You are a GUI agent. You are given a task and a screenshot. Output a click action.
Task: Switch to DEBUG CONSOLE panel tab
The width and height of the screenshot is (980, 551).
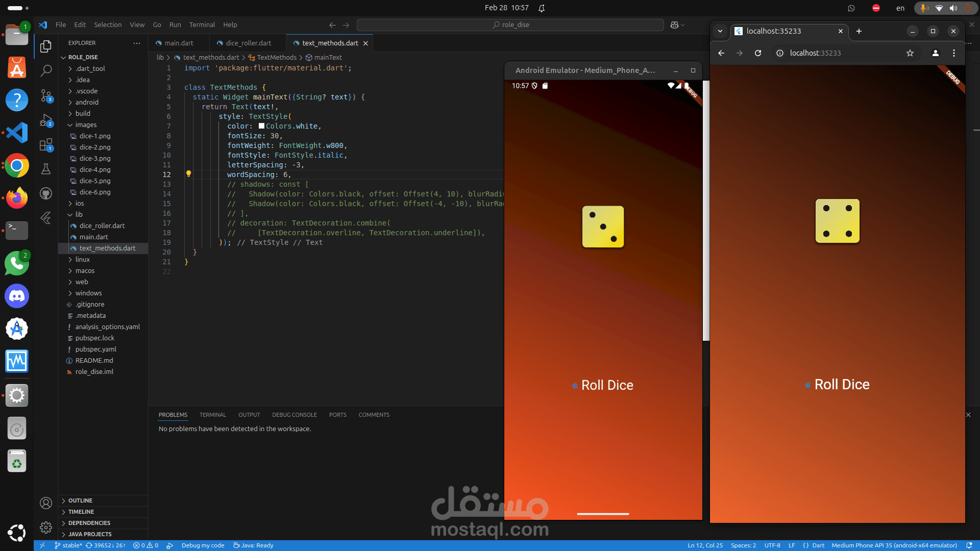(x=294, y=415)
